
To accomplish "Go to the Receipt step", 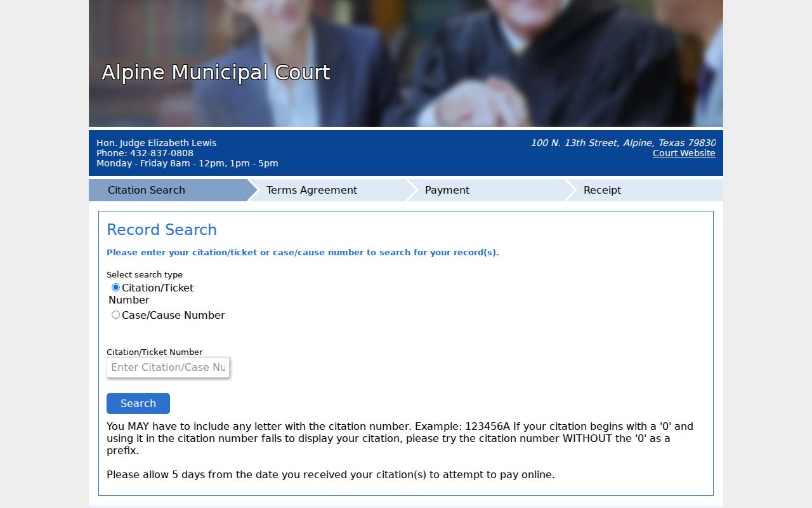I will (644, 190).
